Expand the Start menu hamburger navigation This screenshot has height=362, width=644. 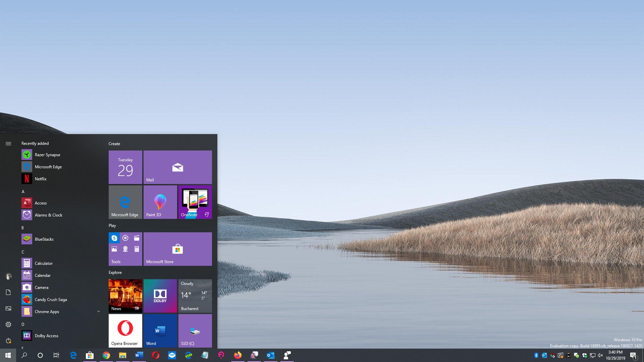tap(8, 143)
